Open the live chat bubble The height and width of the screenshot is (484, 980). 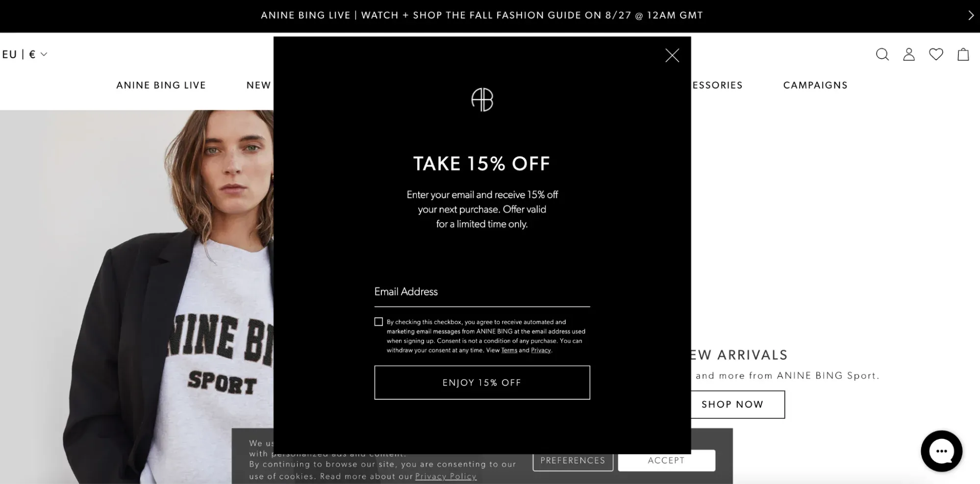point(941,451)
